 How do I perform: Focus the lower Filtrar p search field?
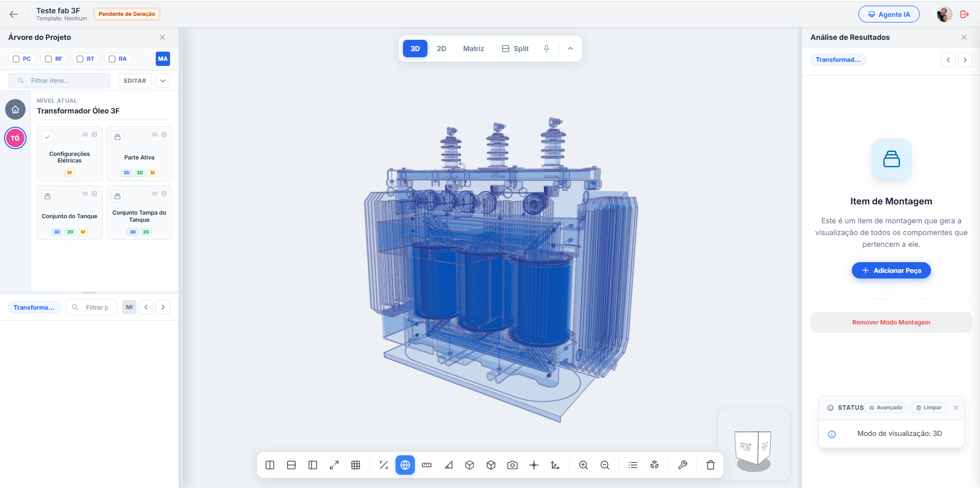click(x=92, y=307)
